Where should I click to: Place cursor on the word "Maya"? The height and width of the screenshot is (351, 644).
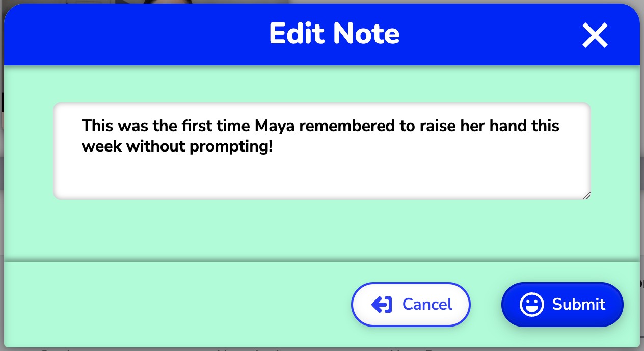(x=276, y=126)
